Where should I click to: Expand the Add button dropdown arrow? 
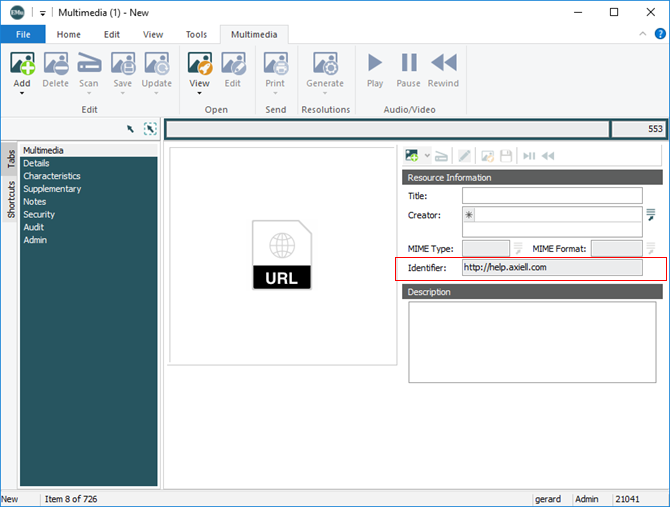coord(22,94)
